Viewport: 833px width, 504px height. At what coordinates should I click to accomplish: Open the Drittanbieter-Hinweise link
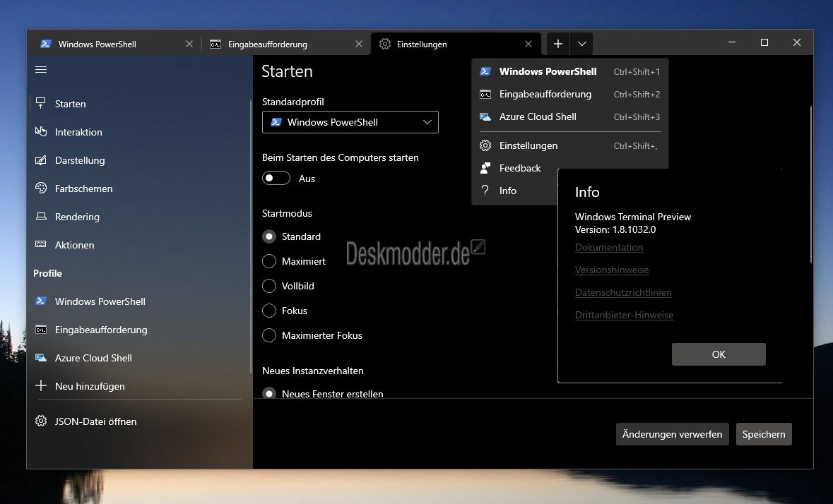[624, 315]
